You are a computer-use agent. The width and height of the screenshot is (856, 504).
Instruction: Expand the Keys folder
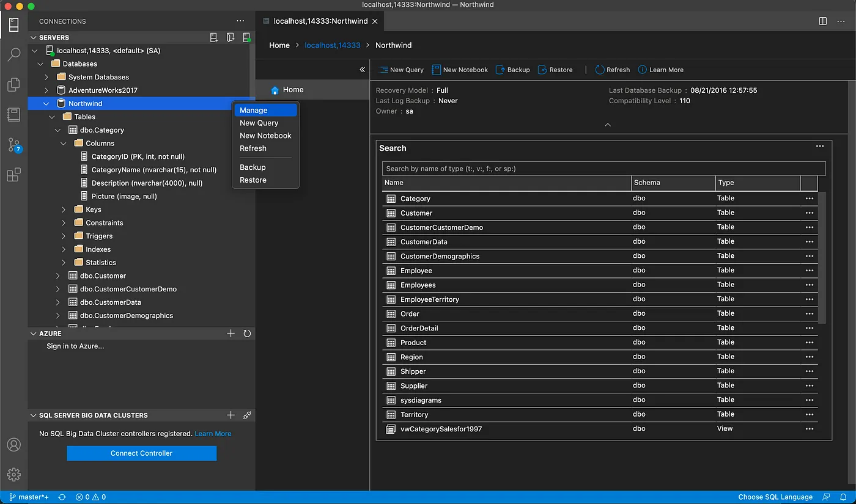pyautogui.click(x=64, y=210)
